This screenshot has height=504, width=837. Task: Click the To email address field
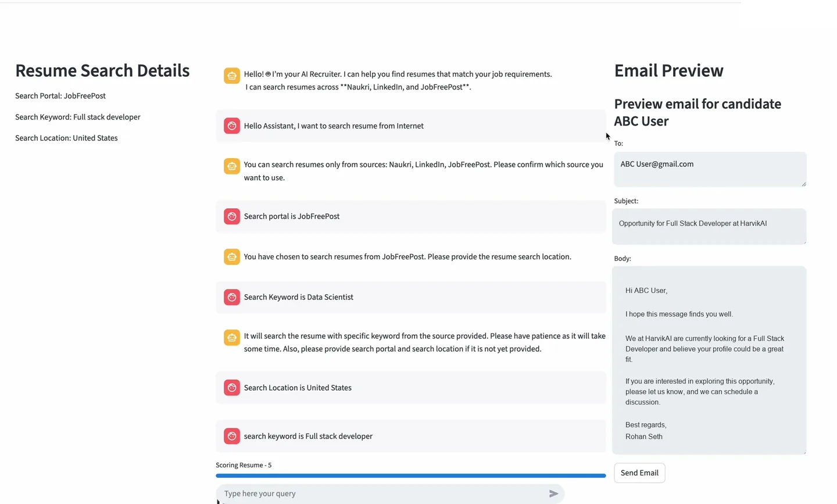click(x=710, y=169)
